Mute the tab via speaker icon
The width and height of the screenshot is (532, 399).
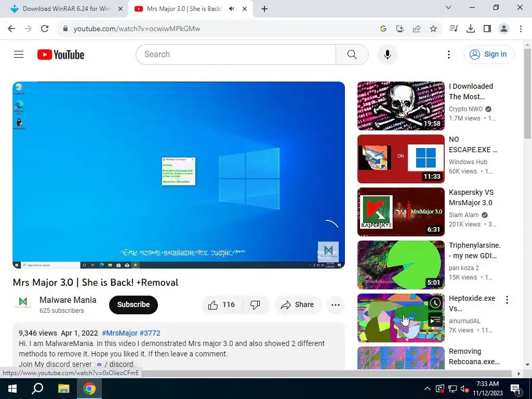click(232, 9)
